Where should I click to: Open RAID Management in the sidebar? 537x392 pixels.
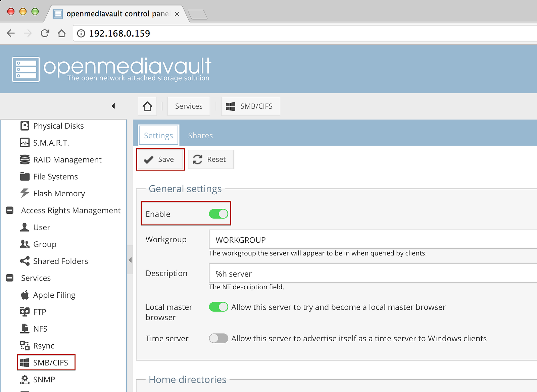[67, 159]
